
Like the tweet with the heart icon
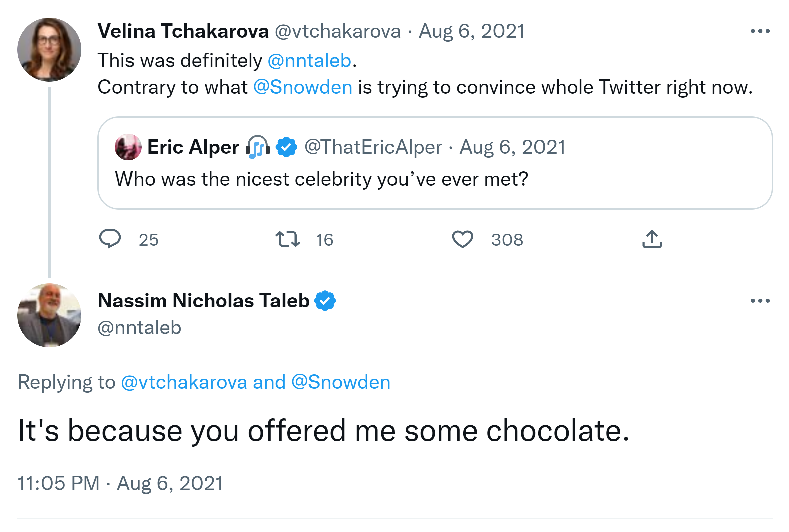coord(462,239)
